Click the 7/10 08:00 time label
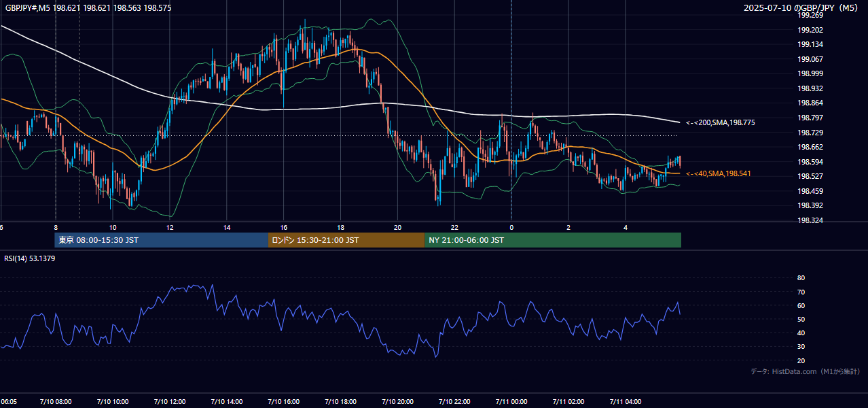This screenshot has height=408, width=868. click(x=56, y=402)
